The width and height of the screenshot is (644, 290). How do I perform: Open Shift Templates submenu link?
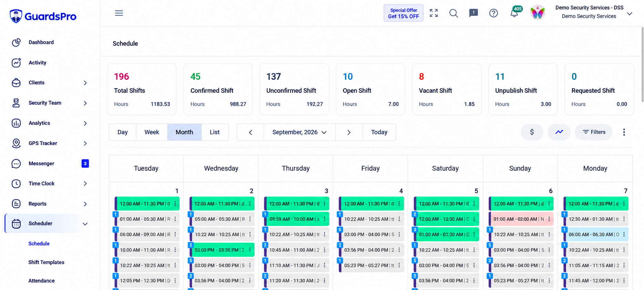(x=46, y=262)
